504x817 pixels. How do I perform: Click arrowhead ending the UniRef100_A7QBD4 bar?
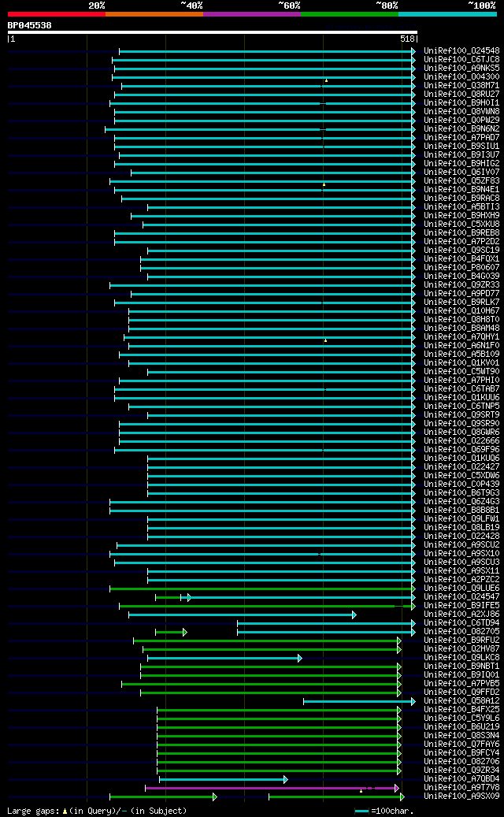coord(285,779)
